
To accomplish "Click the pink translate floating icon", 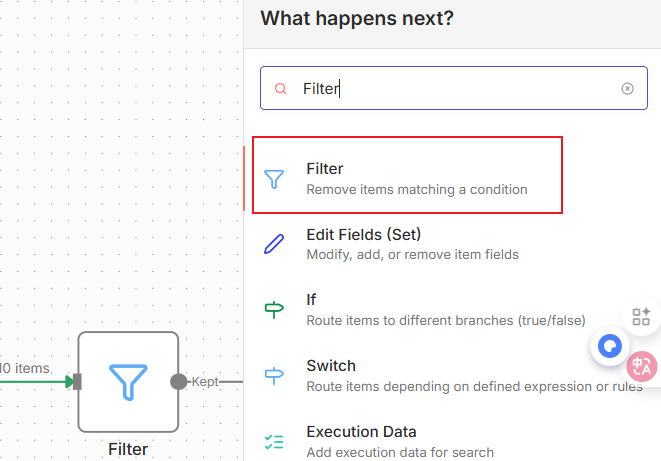I will pyautogui.click(x=642, y=367).
